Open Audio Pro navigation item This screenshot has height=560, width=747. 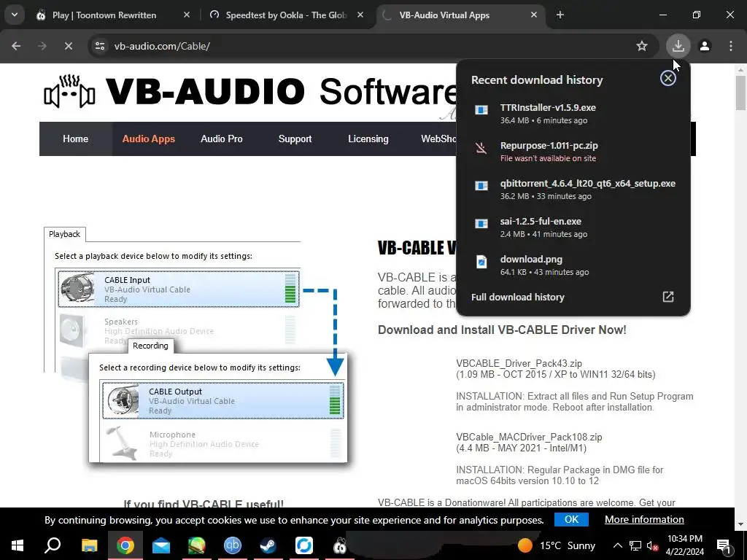tap(222, 139)
